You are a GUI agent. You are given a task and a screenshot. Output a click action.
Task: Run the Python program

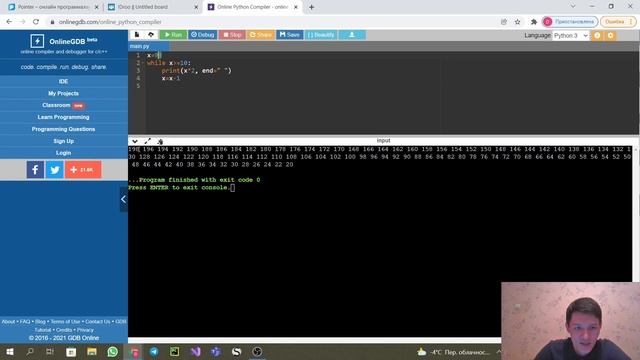[x=173, y=35]
